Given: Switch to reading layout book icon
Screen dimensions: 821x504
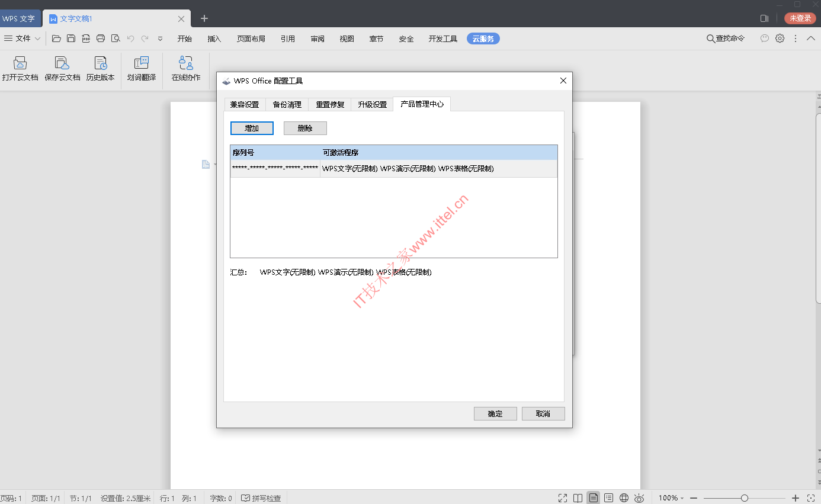Looking at the screenshot, I should [x=578, y=498].
